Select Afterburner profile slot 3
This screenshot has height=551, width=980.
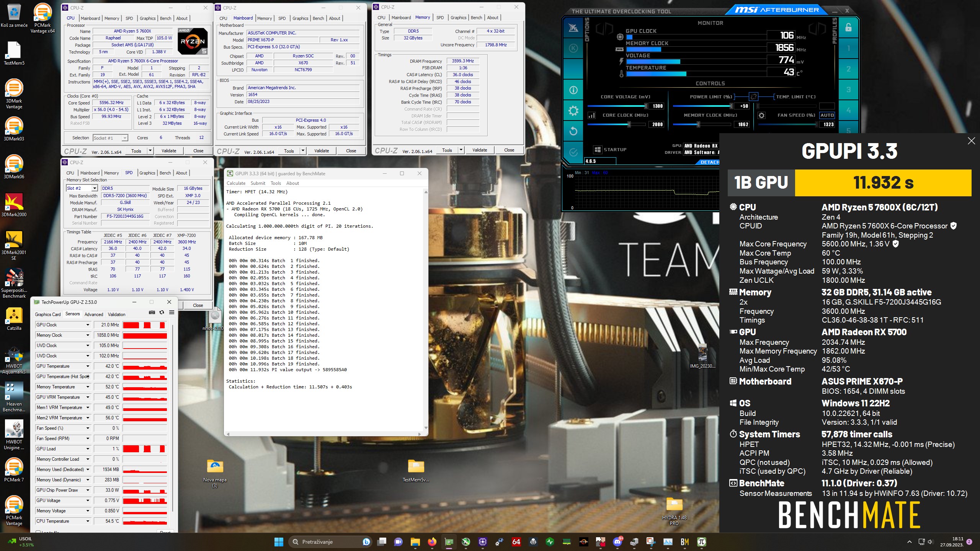pyautogui.click(x=848, y=90)
